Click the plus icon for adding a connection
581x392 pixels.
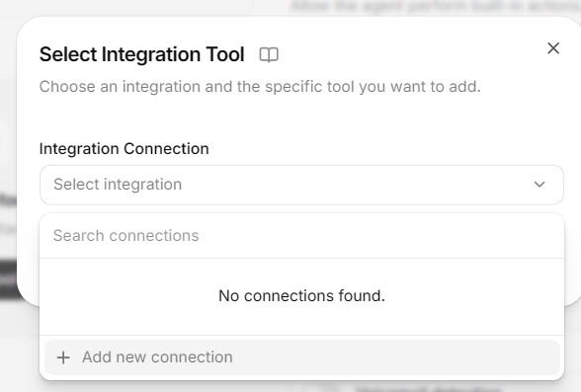(x=63, y=357)
